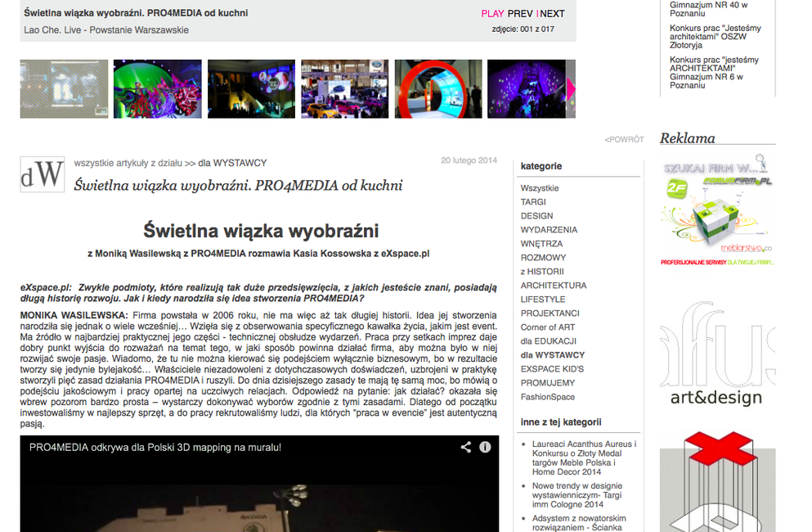Image resolution: width=812 pixels, height=532 pixels.
Task: Open 'Konkurs prac OSZW Złotoryja' link
Action: 716,36
